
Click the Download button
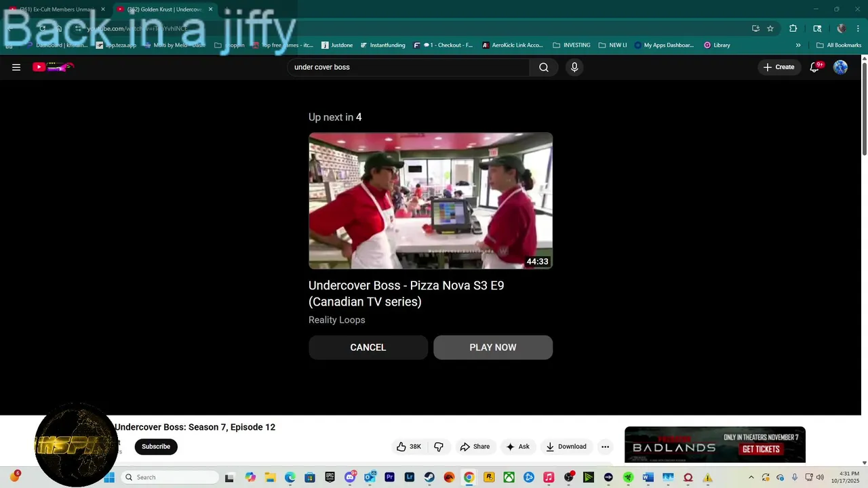pyautogui.click(x=566, y=447)
